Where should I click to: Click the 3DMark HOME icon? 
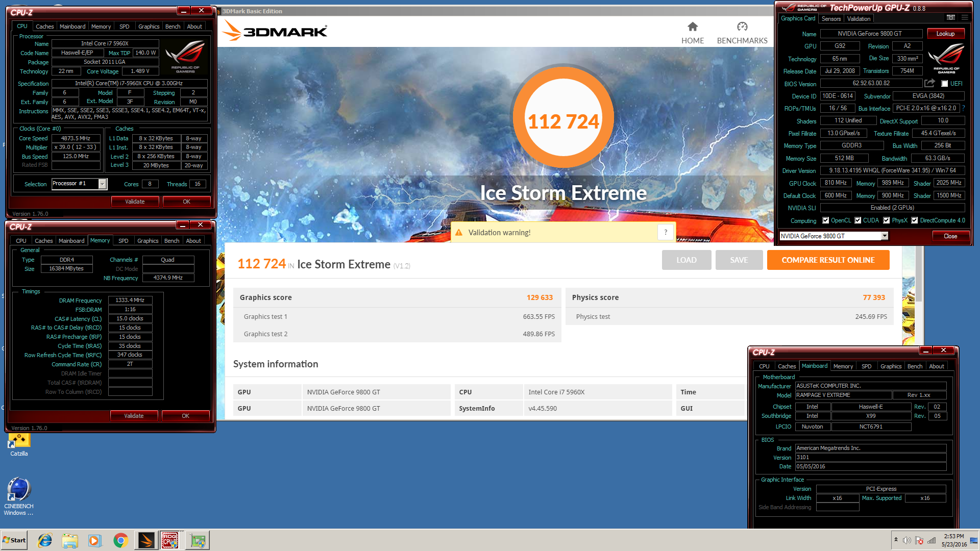click(x=693, y=27)
